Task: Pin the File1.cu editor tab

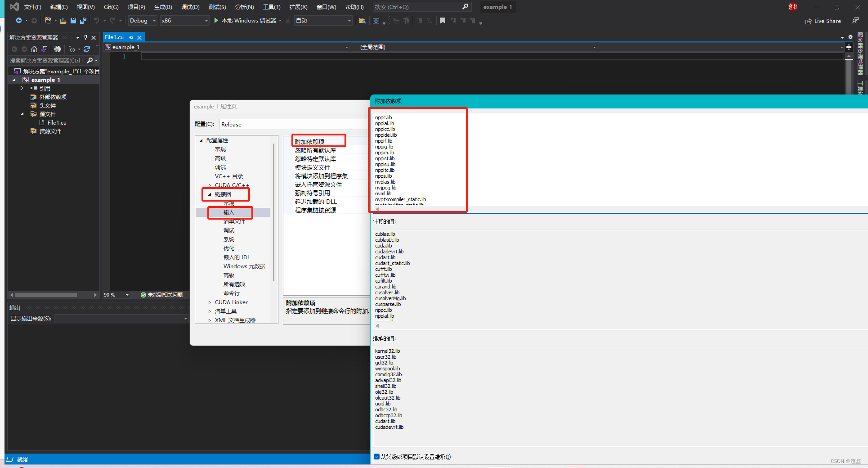Action: coord(131,37)
